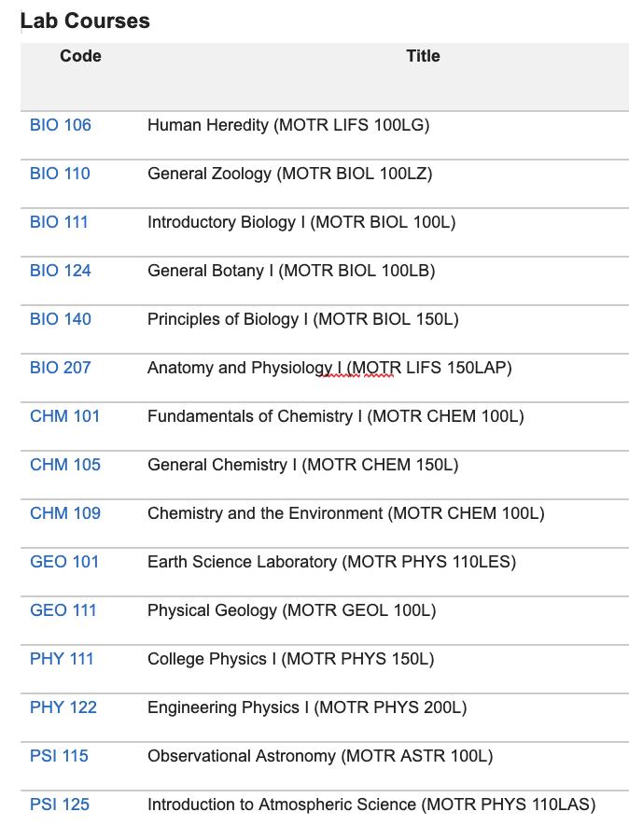Open the BIO 140 course link
This screenshot has width=629, height=840.
(x=61, y=319)
